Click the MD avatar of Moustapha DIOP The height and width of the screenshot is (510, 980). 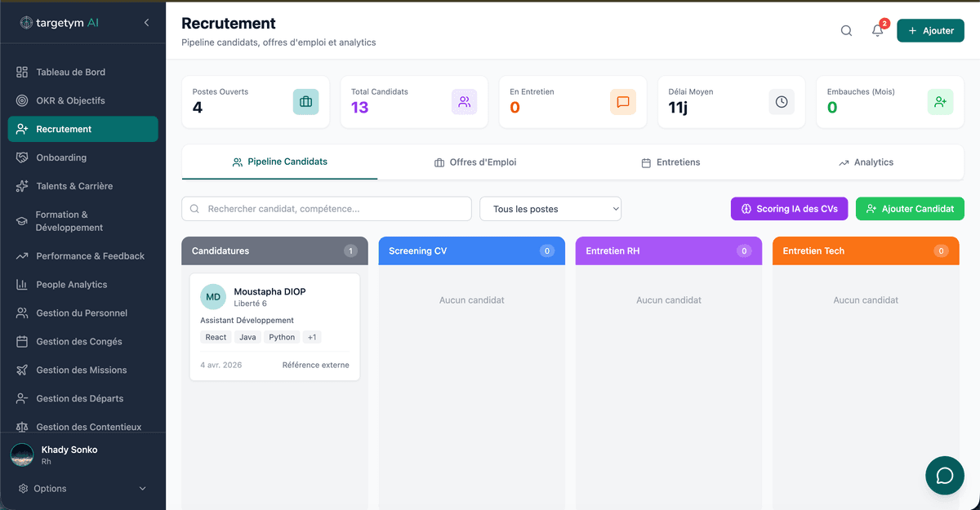(213, 297)
